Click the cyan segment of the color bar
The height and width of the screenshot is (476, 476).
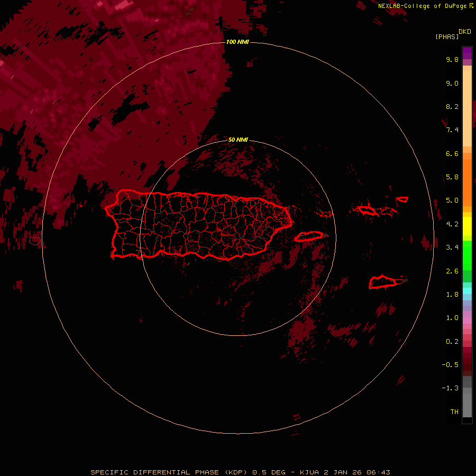[467, 291]
